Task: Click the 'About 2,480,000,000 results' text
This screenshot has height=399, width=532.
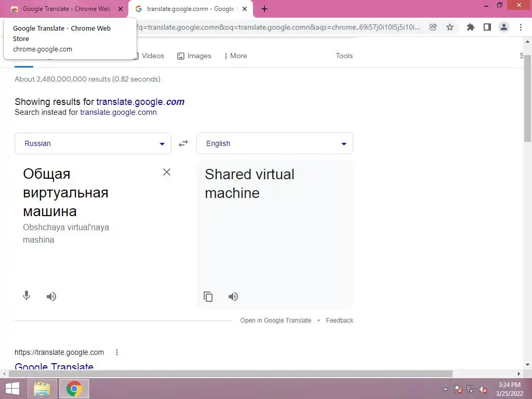Action: click(x=87, y=79)
